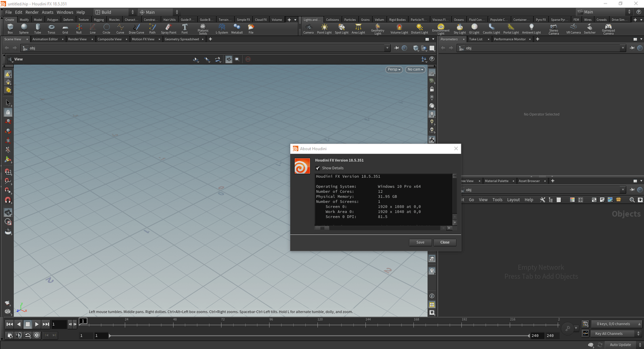Expand the Build desktop dropdown

coord(115,12)
